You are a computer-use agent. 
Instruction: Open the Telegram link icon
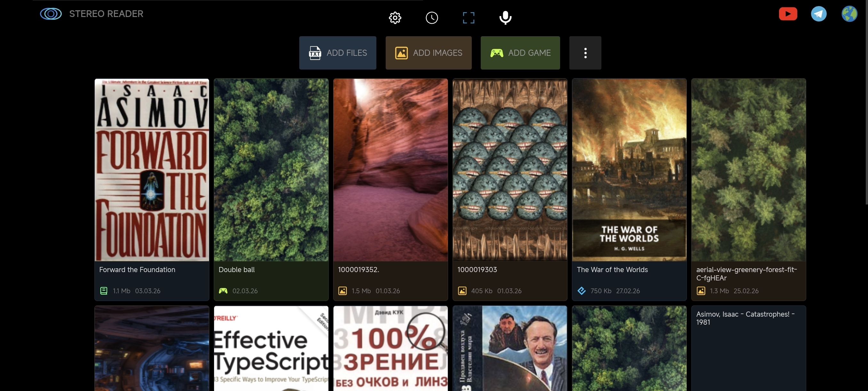click(x=818, y=14)
